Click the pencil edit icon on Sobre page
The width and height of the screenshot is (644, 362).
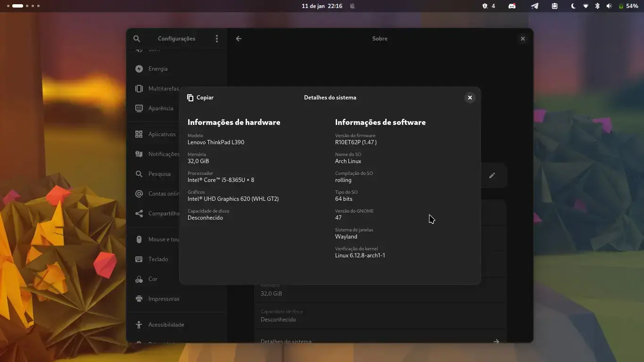coord(492,175)
